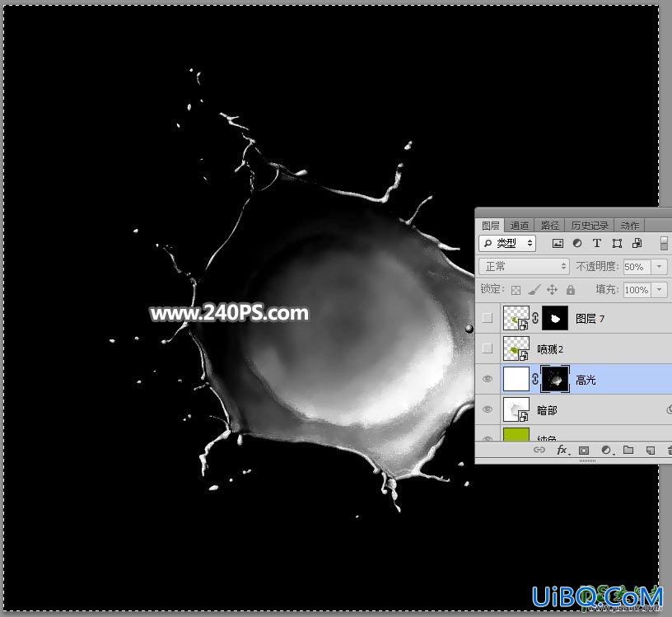Create a new layer icon
This screenshot has height=617, width=672.
pos(650,451)
